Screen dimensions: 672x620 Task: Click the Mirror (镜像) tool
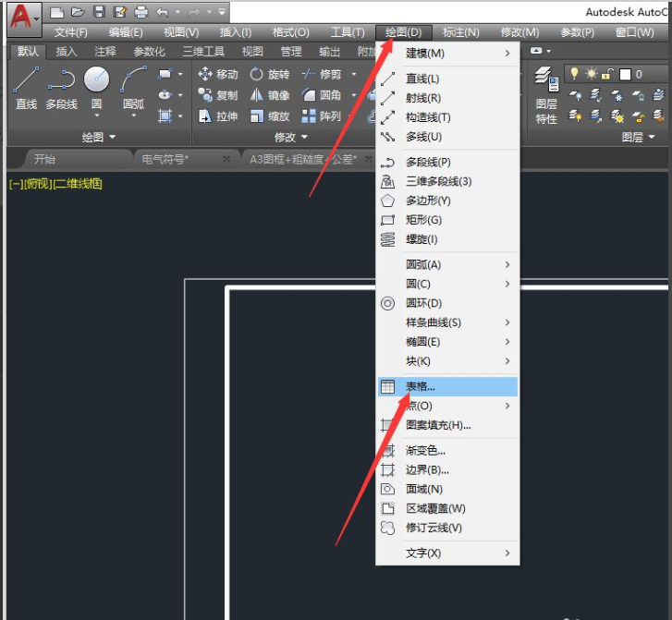270,94
